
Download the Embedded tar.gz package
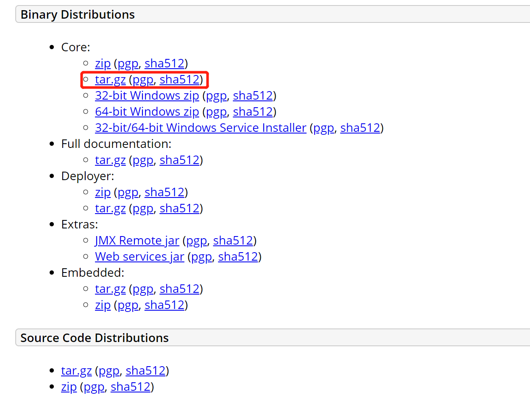coord(110,289)
